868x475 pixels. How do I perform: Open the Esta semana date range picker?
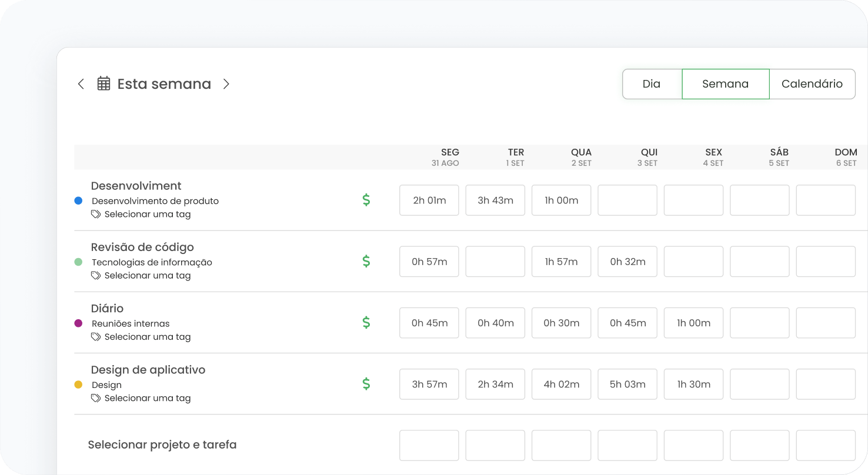164,84
